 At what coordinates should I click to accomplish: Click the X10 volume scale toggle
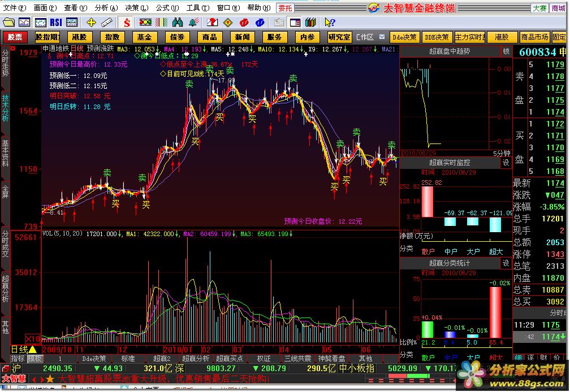click(x=33, y=339)
